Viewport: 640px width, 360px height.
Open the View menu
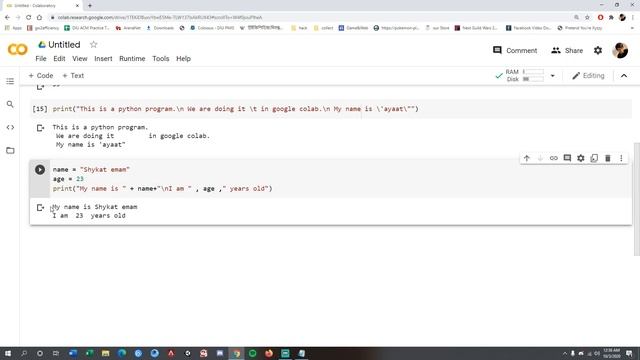click(80, 58)
